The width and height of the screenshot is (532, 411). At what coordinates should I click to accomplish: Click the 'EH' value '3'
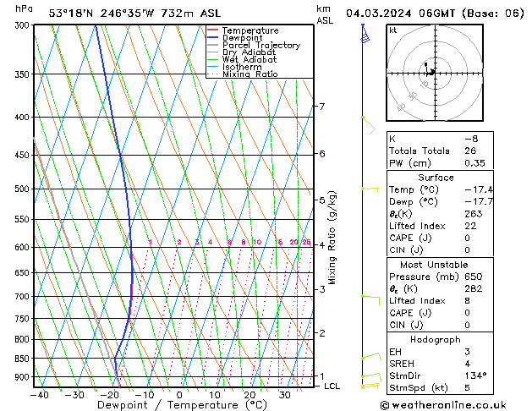point(467,352)
